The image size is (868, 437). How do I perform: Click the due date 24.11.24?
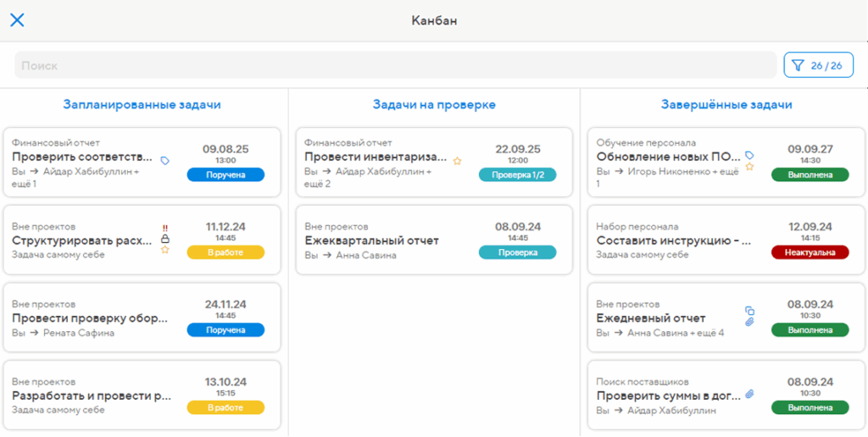225,304
